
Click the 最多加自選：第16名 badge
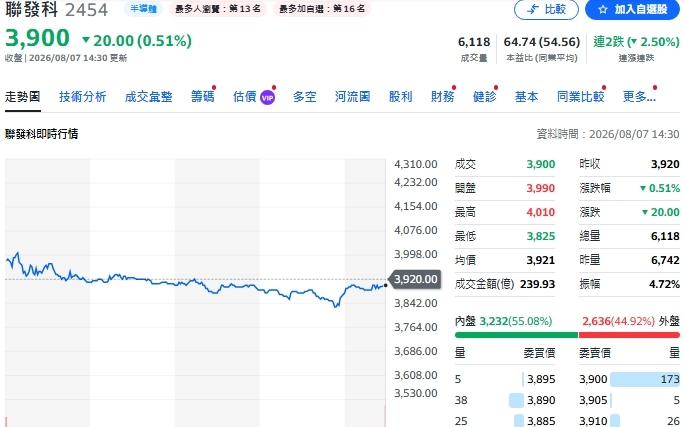tap(322, 9)
